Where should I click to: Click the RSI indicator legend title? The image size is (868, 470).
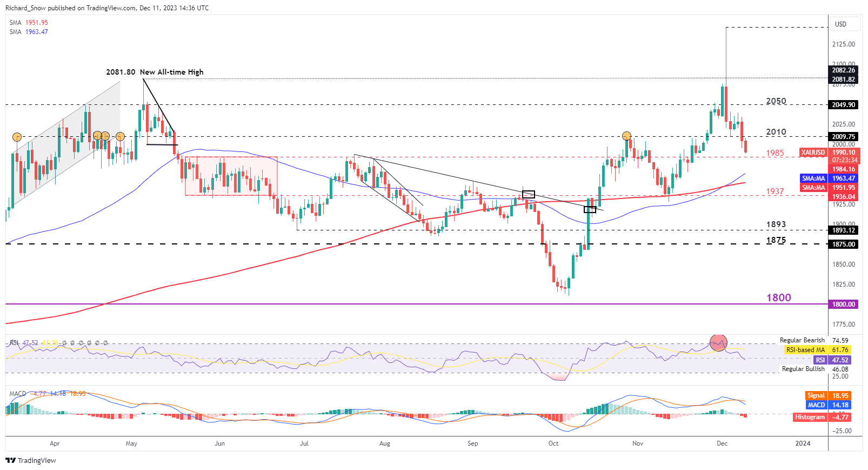(x=14, y=343)
